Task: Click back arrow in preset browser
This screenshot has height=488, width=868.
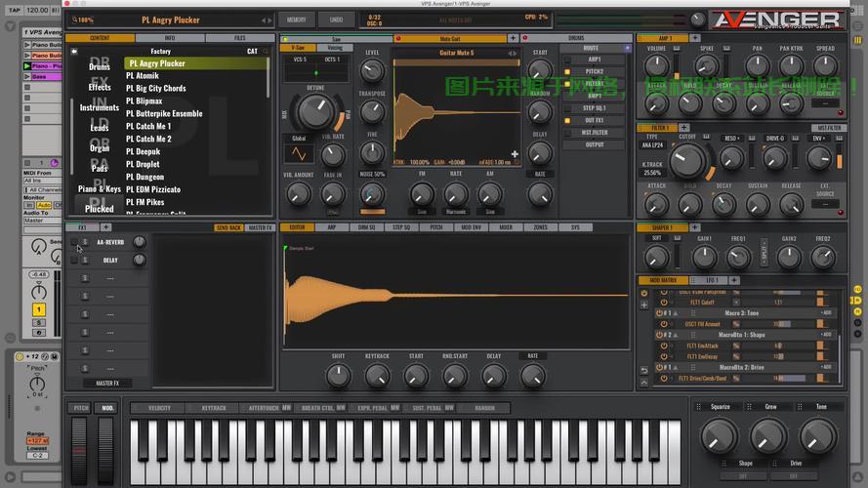Action: [74, 51]
